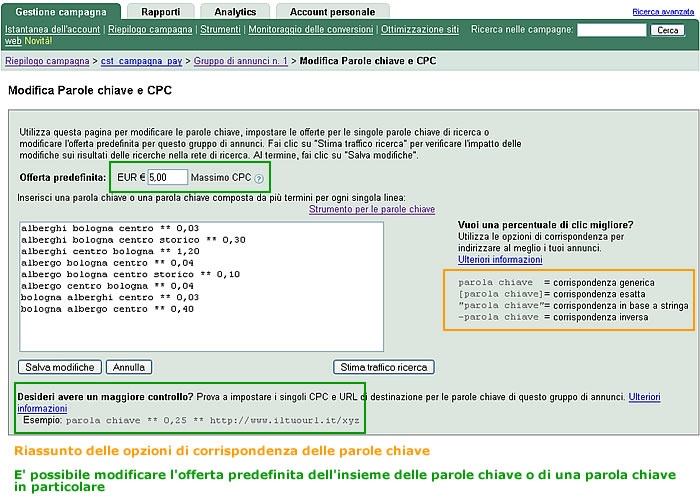Screen dimensions: 700x500
Task: Click the example text 'parola chiave ** 0,25'
Action: [126, 421]
